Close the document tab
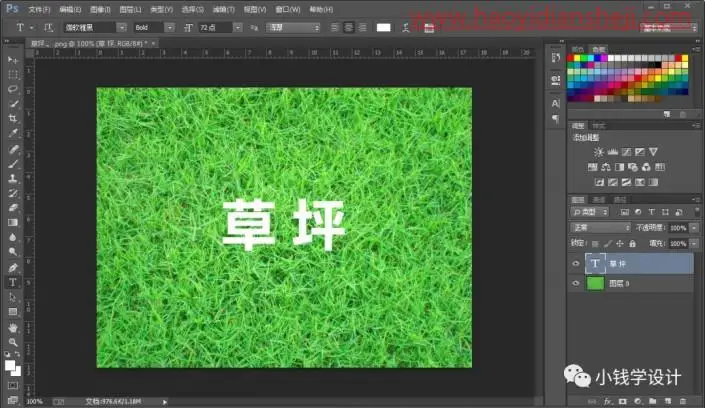Screen dimensions: 705x408 (x=153, y=44)
